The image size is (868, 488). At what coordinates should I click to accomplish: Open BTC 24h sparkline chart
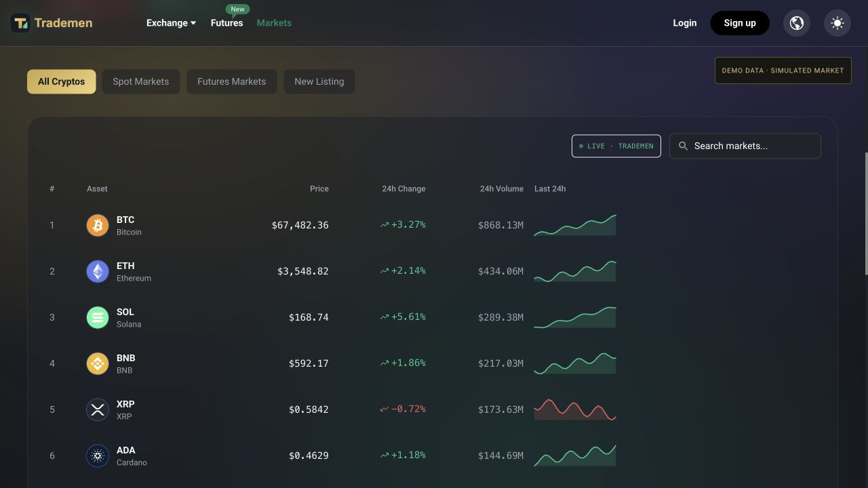(x=575, y=225)
